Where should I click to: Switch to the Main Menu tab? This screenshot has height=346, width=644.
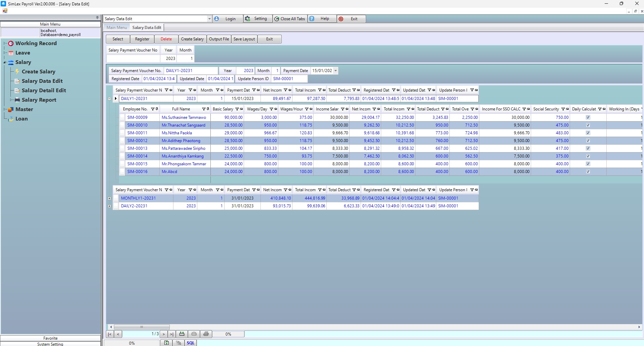[117, 28]
